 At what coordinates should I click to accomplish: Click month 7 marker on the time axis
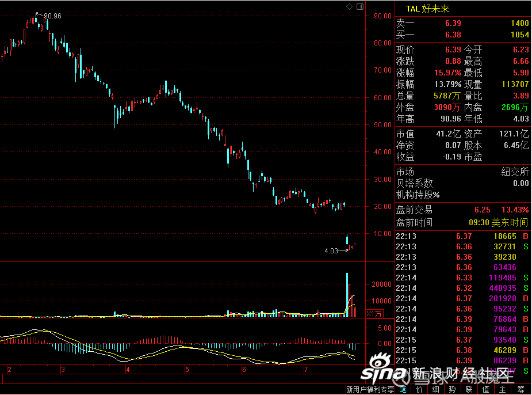(306, 370)
